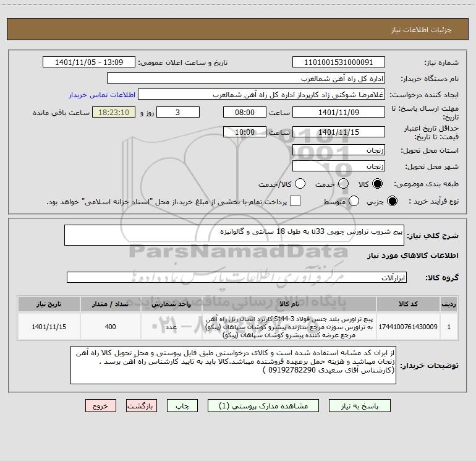Click the buyer organization name field
The height and width of the screenshot is (461, 476).
(x=246, y=79)
